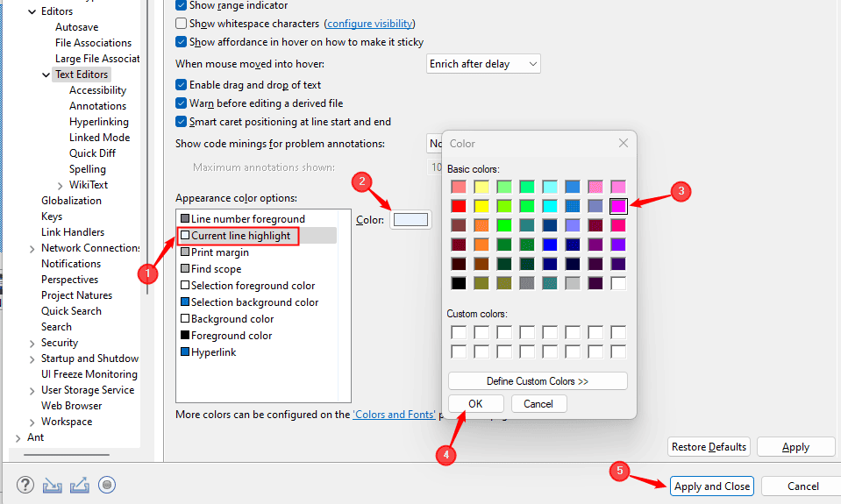841x504 pixels.
Task: Toggle Show range indicator checkbox
Action: 182,5
